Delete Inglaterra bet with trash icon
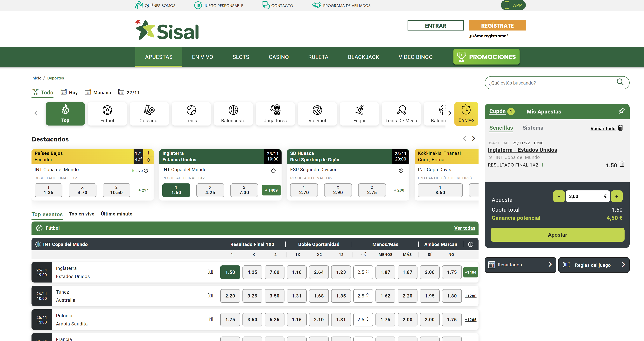 622,164
